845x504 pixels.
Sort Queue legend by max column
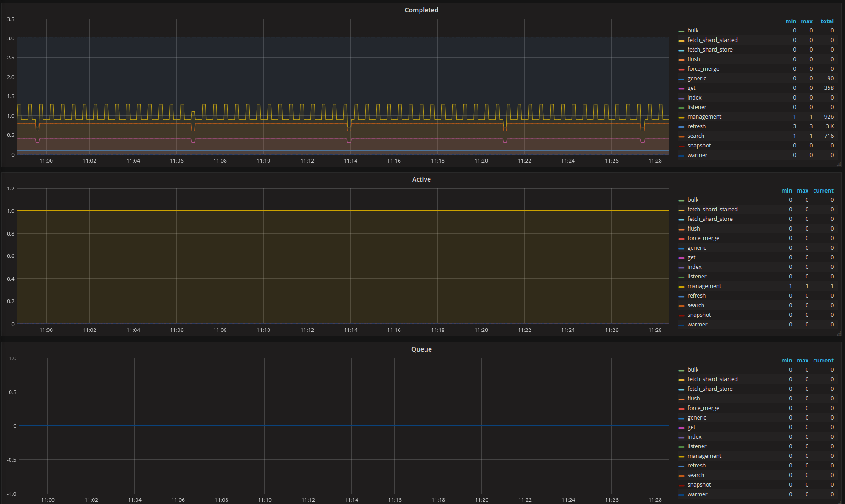click(802, 361)
